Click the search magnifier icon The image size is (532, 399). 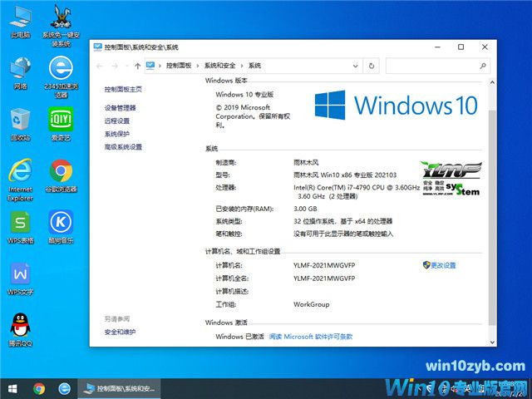tap(483, 66)
